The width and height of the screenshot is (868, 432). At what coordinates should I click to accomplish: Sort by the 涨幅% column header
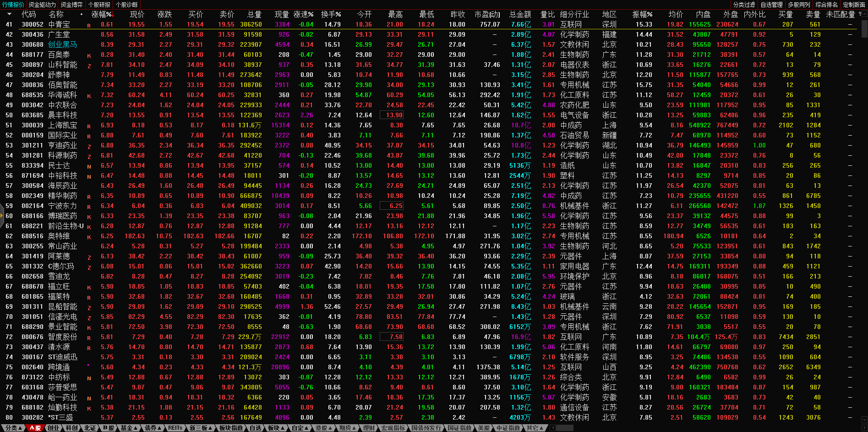click(x=101, y=14)
